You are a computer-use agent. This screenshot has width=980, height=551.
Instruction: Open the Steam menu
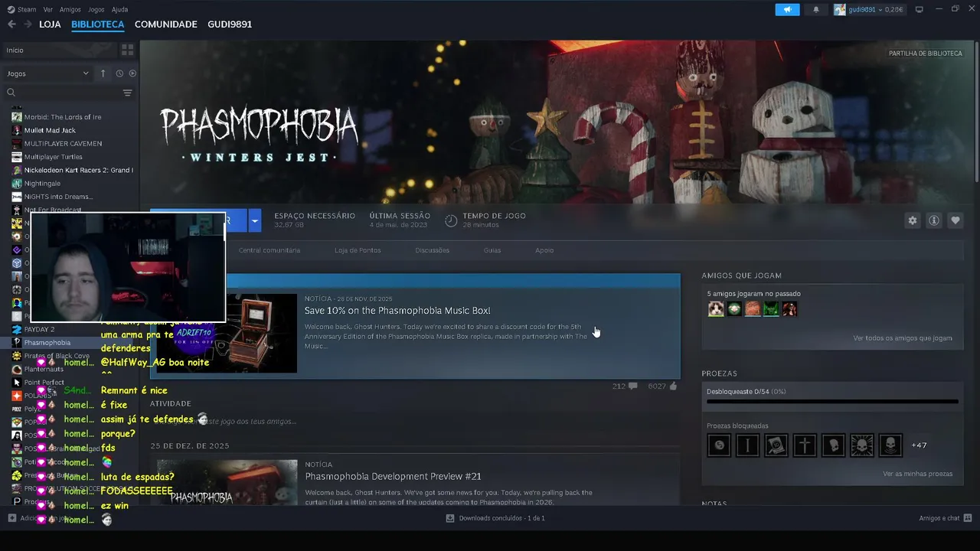[22, 10]
